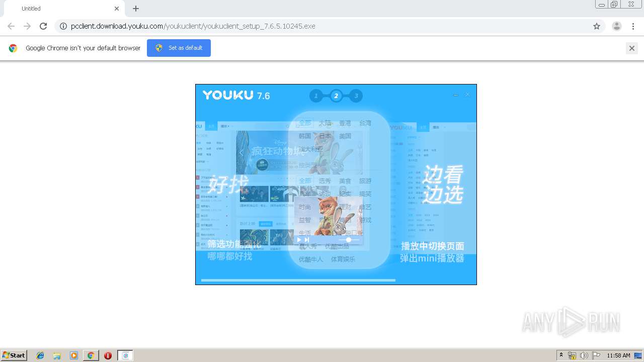Image resolution: width=644 pixels, height=362 pixels.
Task: Click the Set as default button
Action: pyautogui.click(x=179, y=48)
